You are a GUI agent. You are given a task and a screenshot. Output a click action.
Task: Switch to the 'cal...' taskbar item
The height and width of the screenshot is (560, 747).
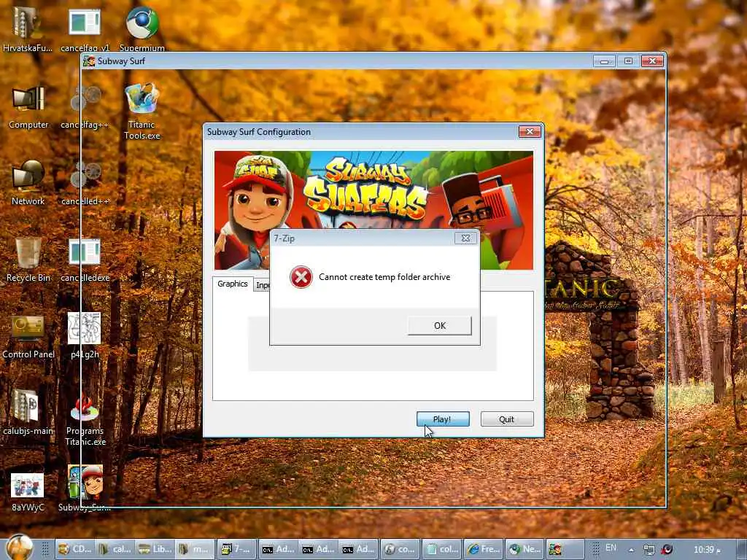tap(115, 549)
